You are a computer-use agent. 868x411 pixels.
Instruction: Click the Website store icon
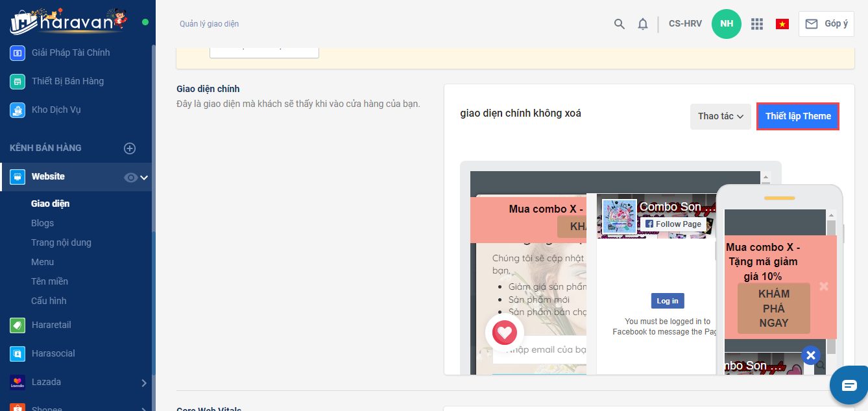tap(18, 176)
